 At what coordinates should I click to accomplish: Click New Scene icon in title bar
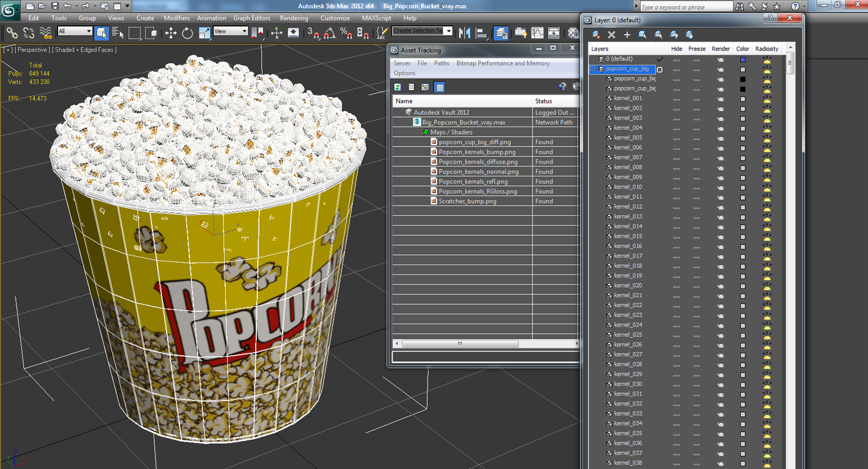point(29,6)
